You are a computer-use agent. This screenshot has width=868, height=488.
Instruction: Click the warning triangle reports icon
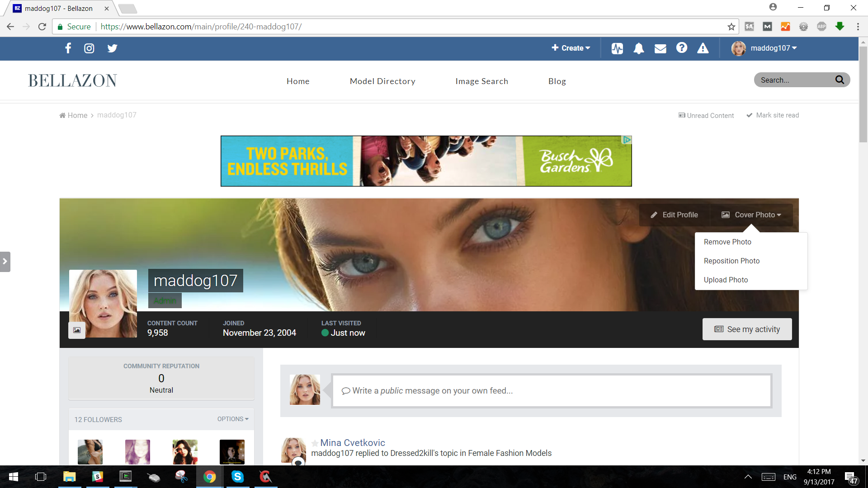click(703, 48)
